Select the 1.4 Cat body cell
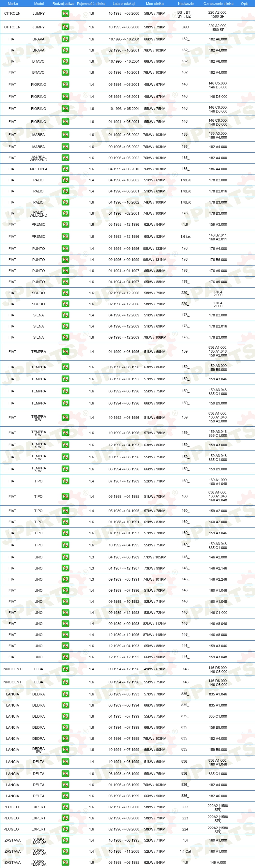Viewport: 255px width, 868px height. pyautogui.click(x=185, y=851)
